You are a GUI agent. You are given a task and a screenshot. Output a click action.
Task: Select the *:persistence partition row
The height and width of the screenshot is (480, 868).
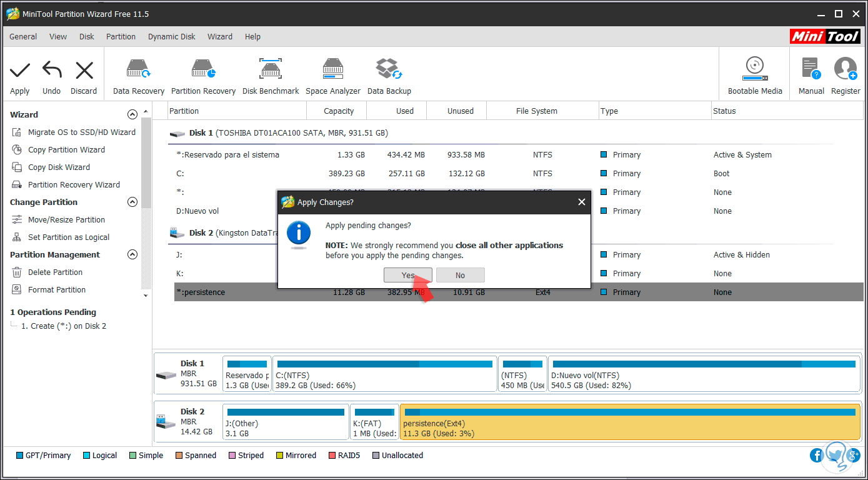coord(518,292)
